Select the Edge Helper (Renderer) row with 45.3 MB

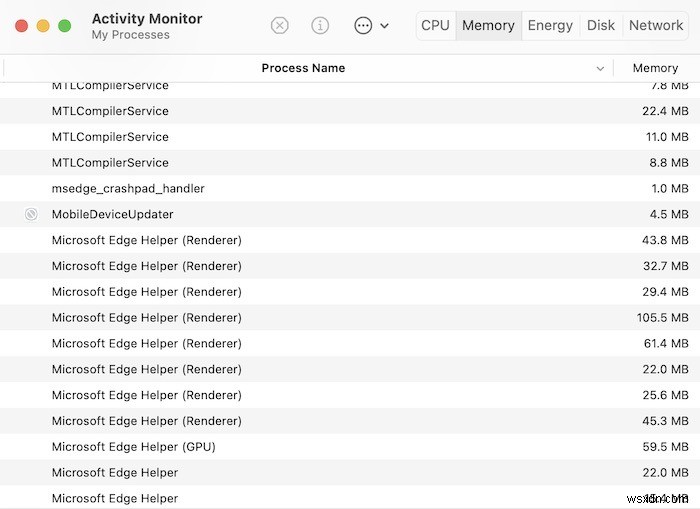coord(350,421)
